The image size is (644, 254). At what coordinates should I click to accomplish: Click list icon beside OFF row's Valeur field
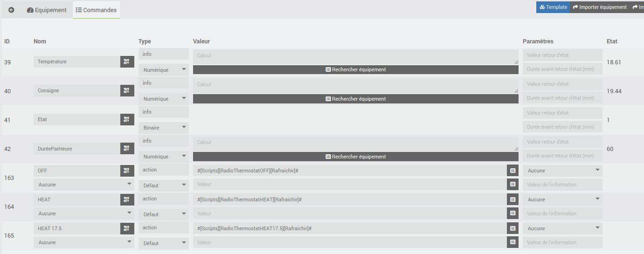pyautogui.click(x=512, y=185)
